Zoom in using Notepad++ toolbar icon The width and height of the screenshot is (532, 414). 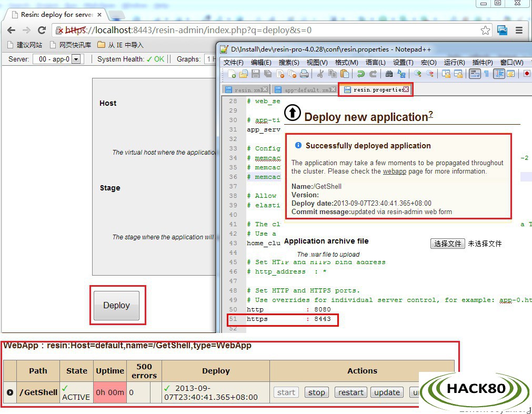pyautogui.click(x=418, y=74)
